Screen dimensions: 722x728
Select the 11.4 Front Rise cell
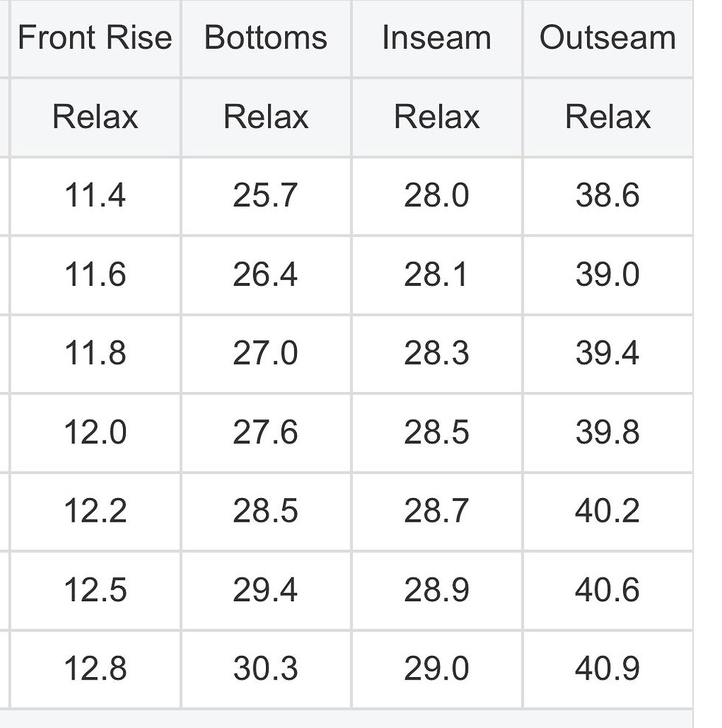click(95, 196)
